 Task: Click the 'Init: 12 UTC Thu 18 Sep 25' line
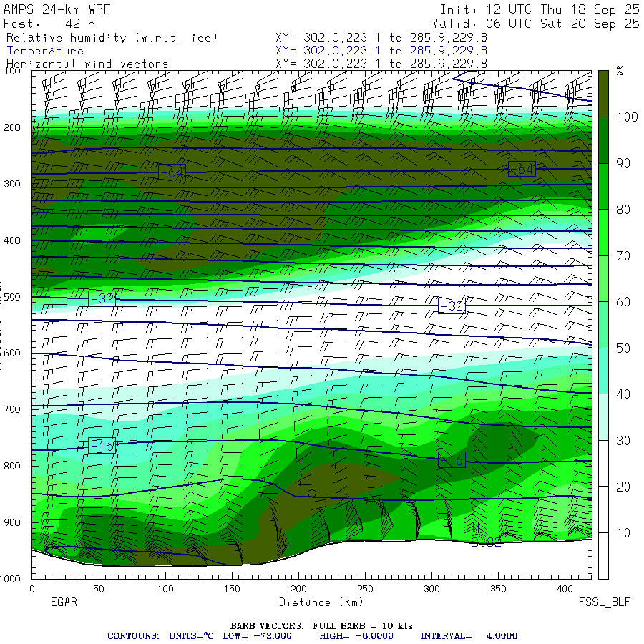pyautogui.click(x=540, y=9)
